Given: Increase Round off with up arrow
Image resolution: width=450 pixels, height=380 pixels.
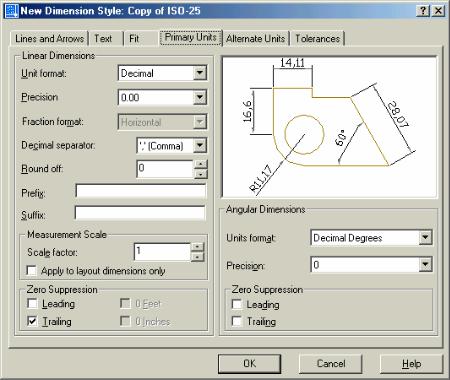Looking at the screenshot, I should click(x=201, y=164).
